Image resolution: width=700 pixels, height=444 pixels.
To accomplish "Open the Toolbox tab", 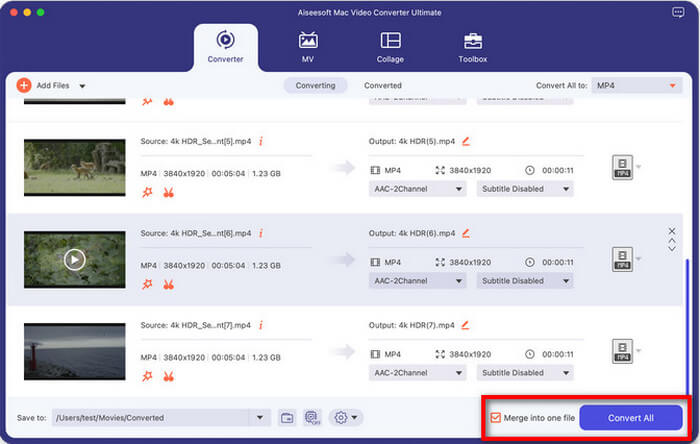I will pyautogui.click(x=472, y=47).
